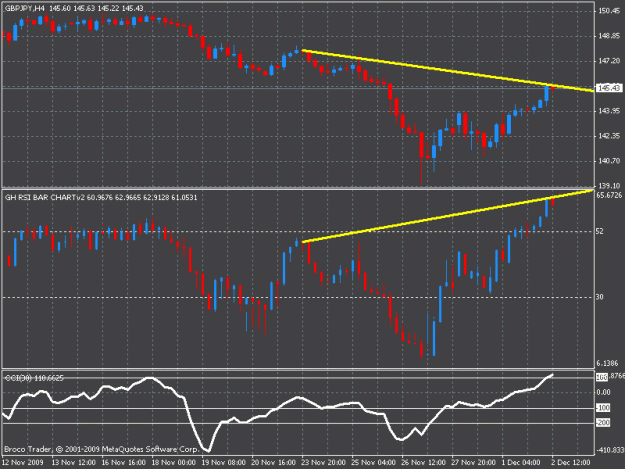Click the RSI level 30 label
The height and width of the screenshot is (469, 625).
click(599, 296)
